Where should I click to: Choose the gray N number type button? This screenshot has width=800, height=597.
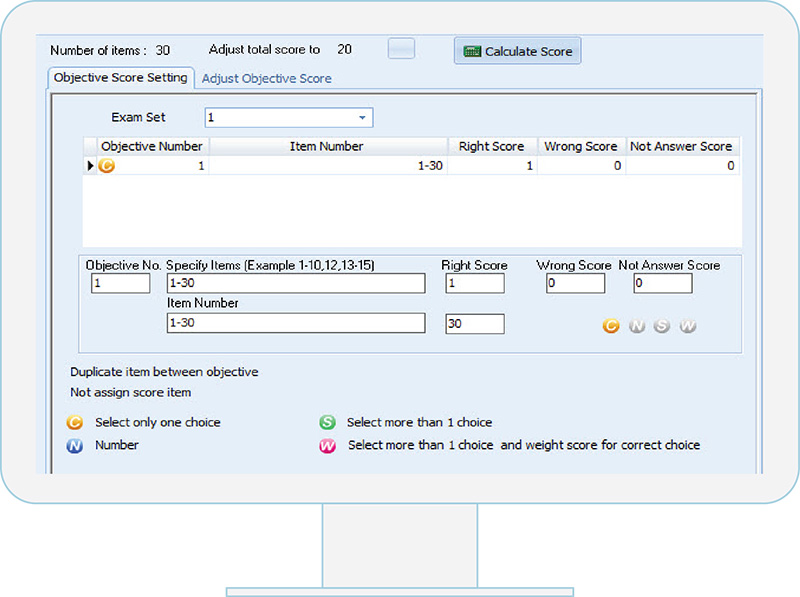(637, 326)
